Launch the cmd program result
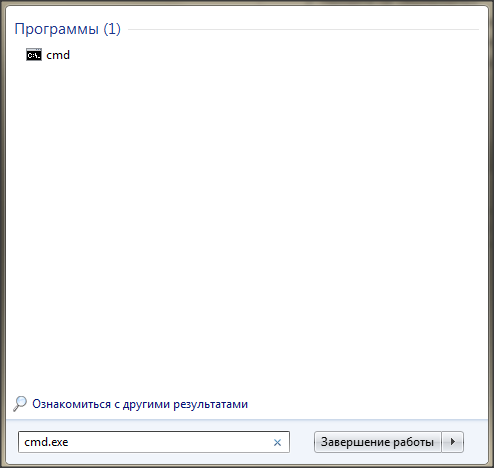The image size is (494, 468). click(x=48, y=55)
